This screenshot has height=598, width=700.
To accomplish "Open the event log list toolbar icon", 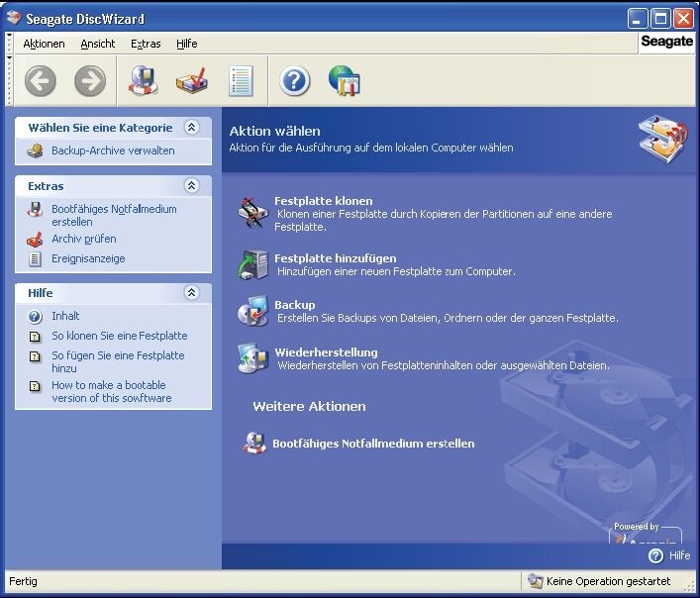I will 241,81.
